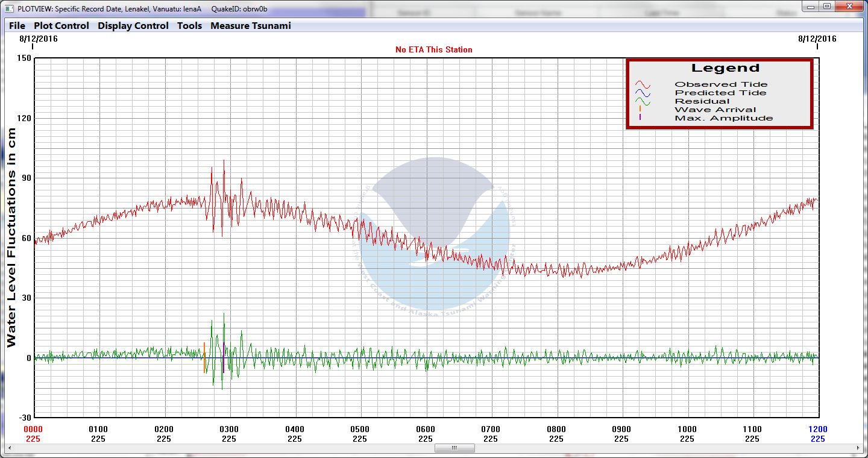Click the green Residual legend icon
868x458 pixels.
coord(643,102)
